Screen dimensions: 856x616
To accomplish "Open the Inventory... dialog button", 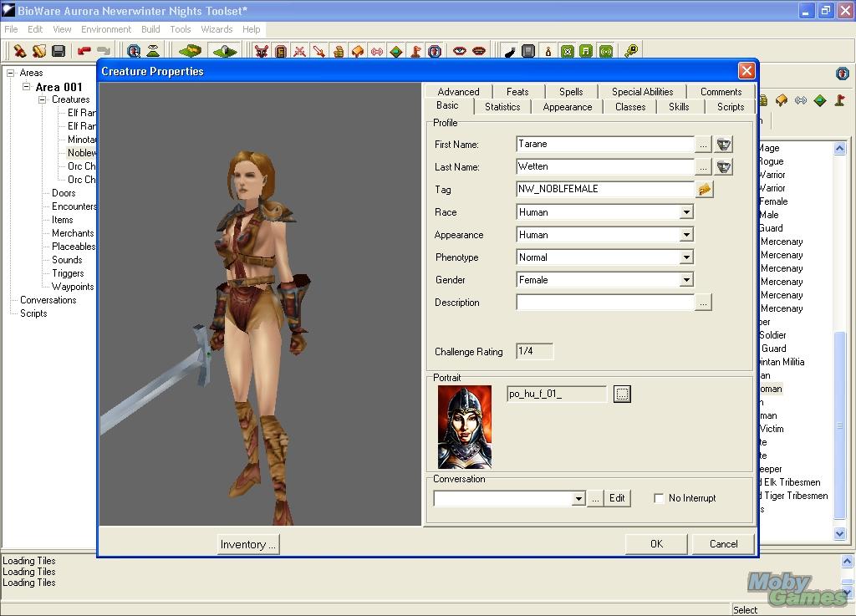I will pos(248,544).
